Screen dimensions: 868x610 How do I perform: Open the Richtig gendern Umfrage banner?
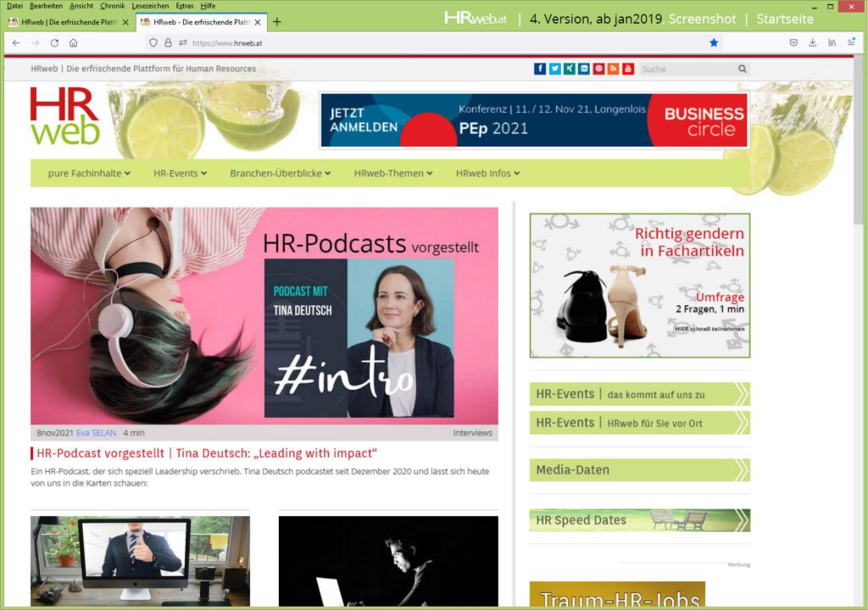(x=640, y=285)
